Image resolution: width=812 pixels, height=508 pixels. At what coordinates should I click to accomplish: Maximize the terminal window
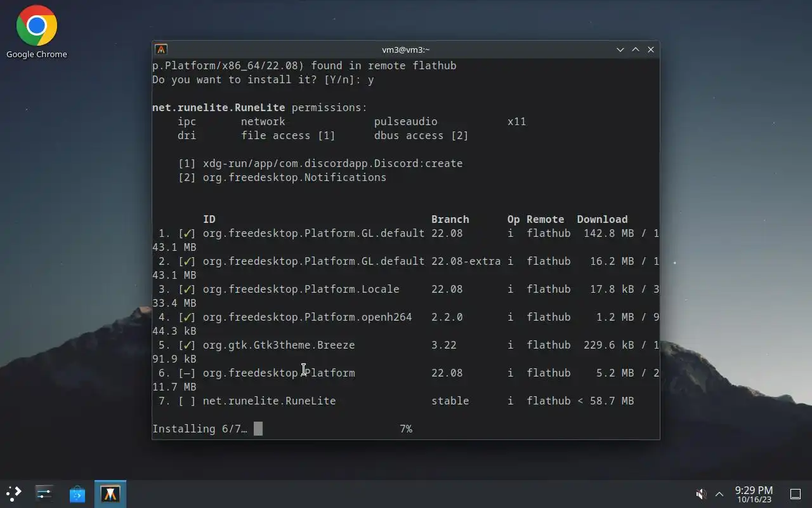[636, 50]
